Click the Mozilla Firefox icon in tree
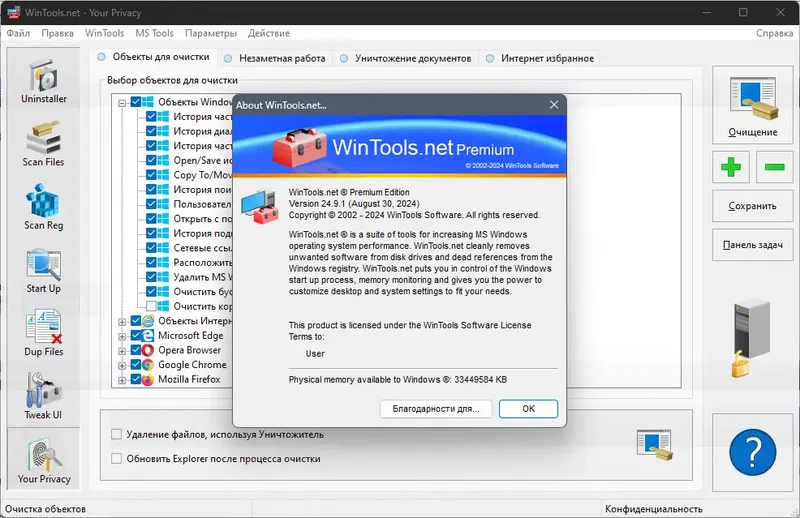The image size is (800, 518). pyautogui.click(x=147, y=379)
